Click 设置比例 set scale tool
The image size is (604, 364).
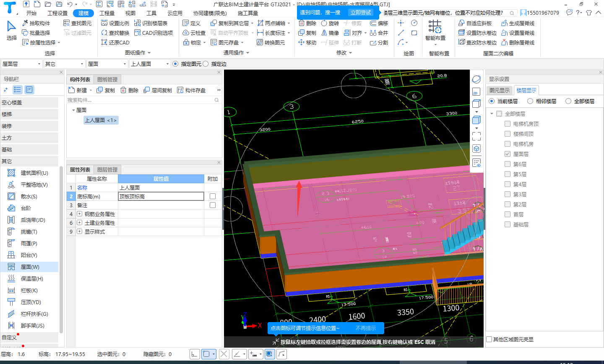pos(115,23)
